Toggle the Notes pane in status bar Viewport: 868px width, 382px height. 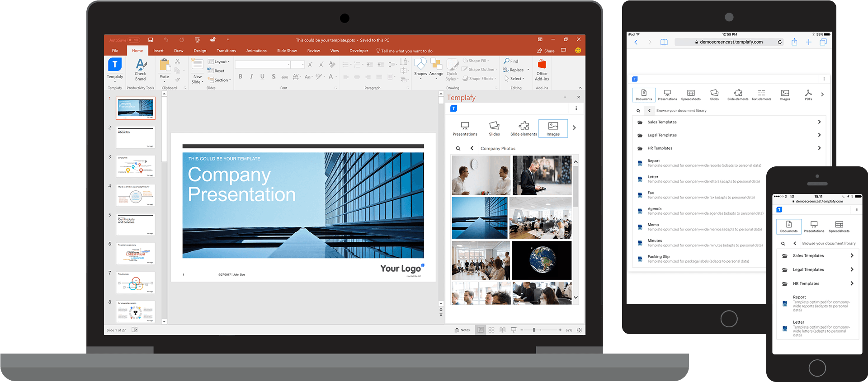click(x=462, y=330)
